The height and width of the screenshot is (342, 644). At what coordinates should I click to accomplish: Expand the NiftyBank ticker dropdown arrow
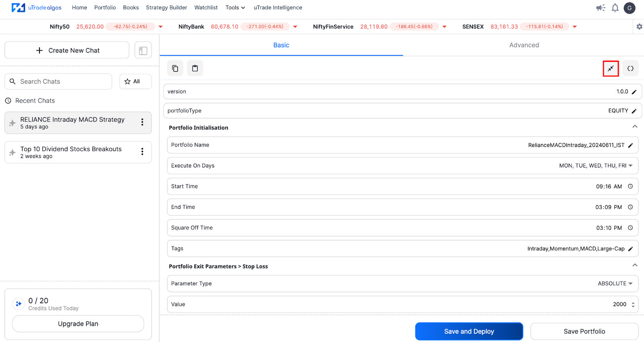[x=295, y=27]
